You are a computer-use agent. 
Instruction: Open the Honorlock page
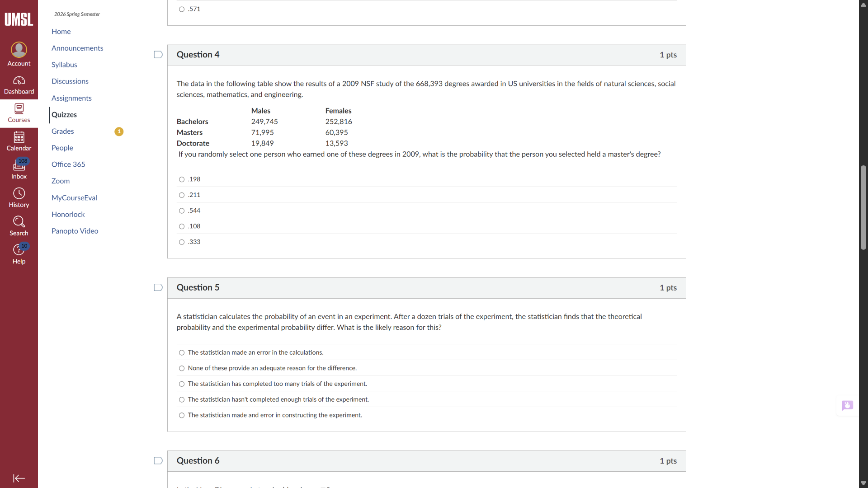coord(68,214)
